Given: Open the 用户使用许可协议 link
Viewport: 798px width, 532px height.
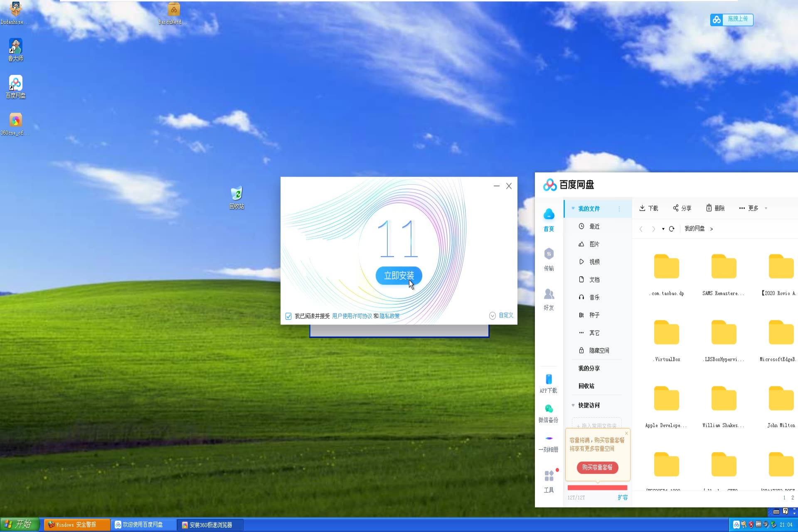Looking at the screenshot, I should pos(352,316).
